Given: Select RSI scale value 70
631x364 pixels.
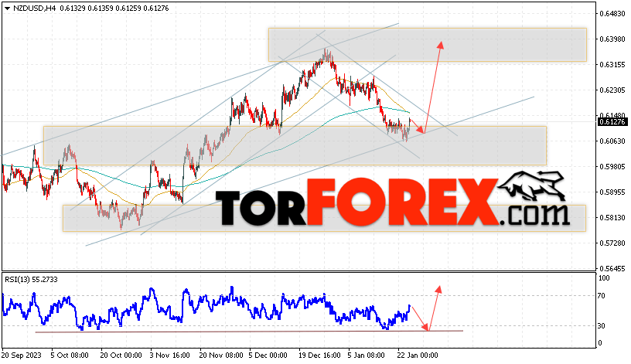Looking at the screenshot, I should click(x=601, y=296).
